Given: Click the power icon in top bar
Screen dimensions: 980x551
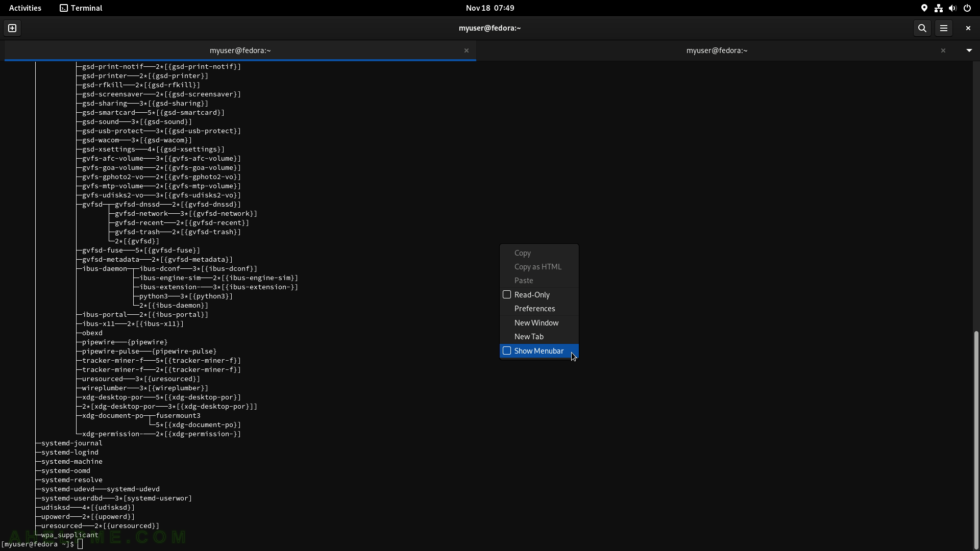Looking at the screenshot, I should pyautogui.click(x=967, y=8).
